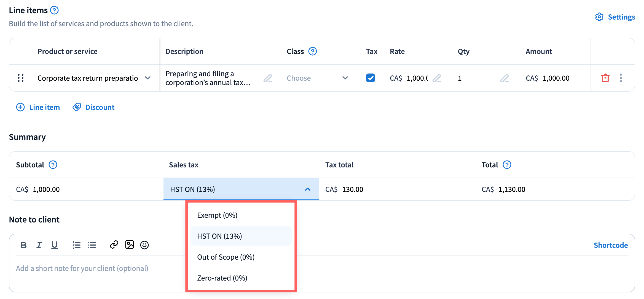The image size is (644, 299).
Task: Add a new Line item
Action: (38, 107)
